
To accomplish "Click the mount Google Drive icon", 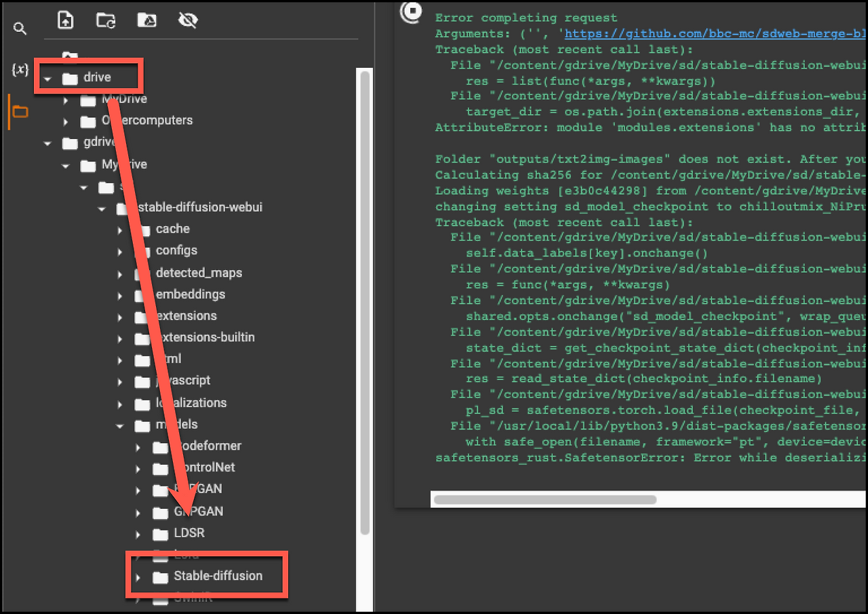I will coord(146,20).
